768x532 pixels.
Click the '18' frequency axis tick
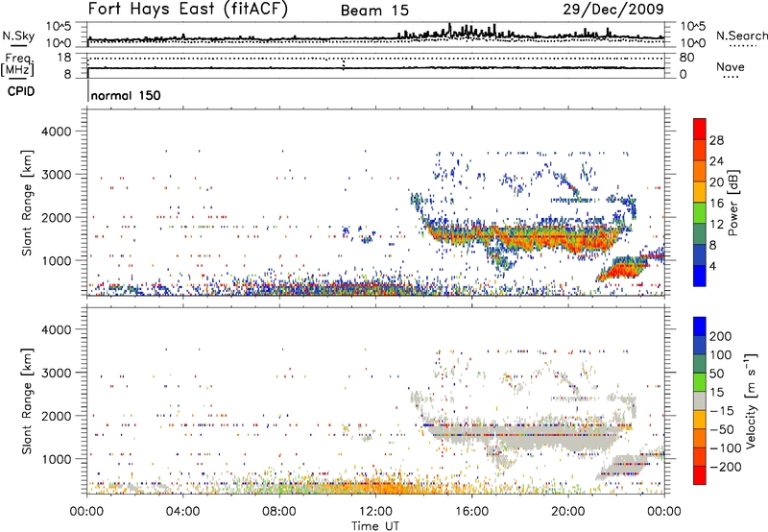64,58
